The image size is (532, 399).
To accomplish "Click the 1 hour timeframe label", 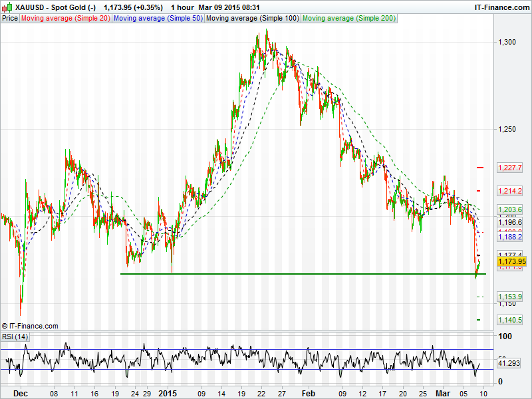I will [x=182, y=7].
